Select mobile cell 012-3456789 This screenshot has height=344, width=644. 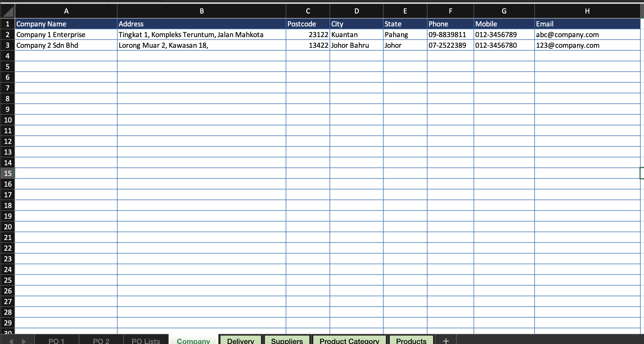click(x=504, y=35)
